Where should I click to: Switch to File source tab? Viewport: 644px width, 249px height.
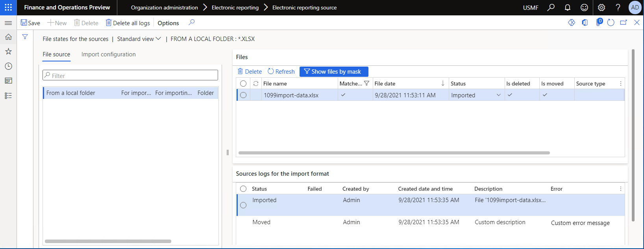pos(56,54)
